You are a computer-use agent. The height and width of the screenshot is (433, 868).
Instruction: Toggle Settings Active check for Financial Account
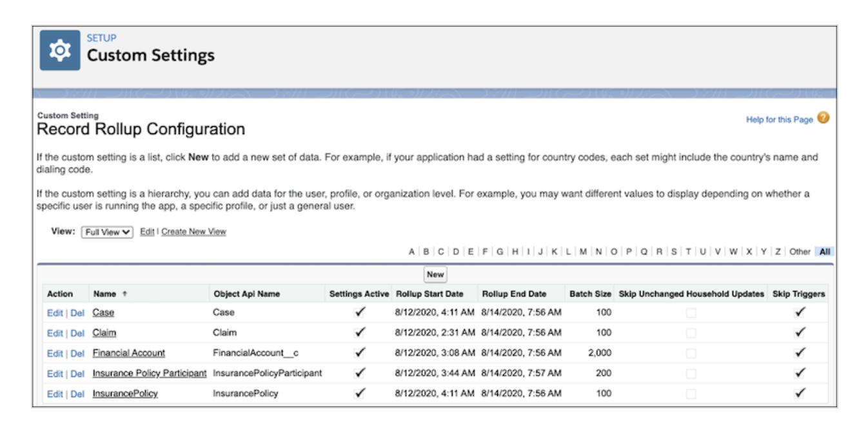pyautogui.click(x=360, y=352)
